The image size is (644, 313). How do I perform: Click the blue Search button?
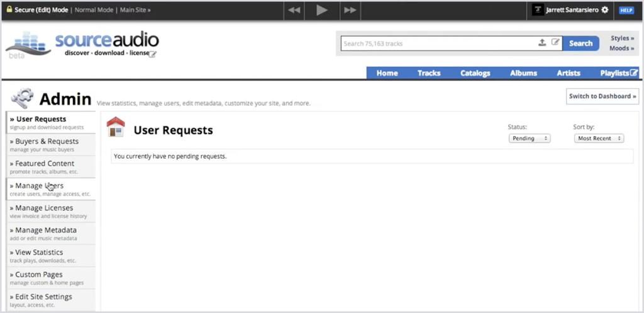click(580, 43)
